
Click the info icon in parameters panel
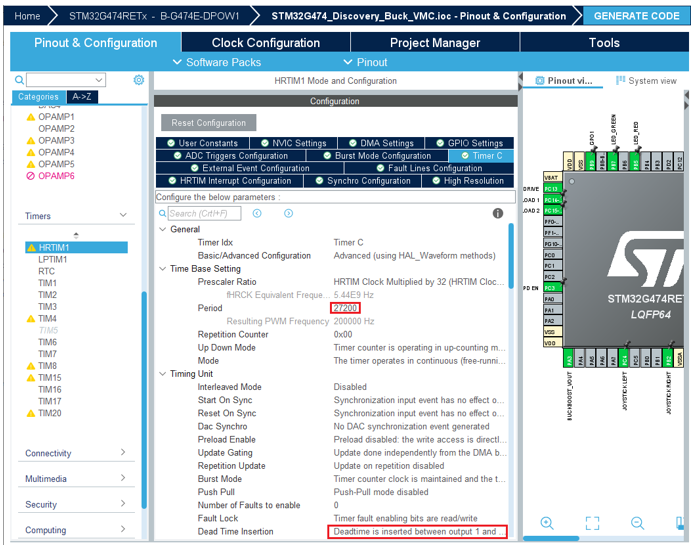click(498, 213)
